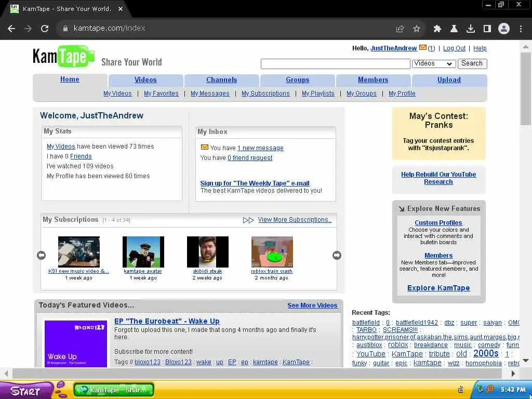Screen dimensions: 532x399
Task: Click View More Subscriptions link
Action: (295, 220)
